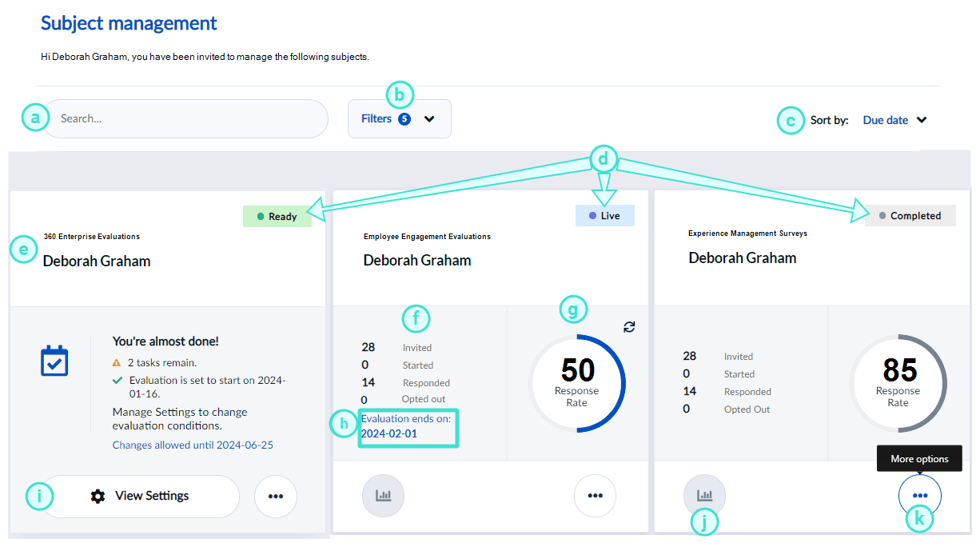Click 'Changes allowed until 2024-06-25' link
This screenshot has height=547, width=980.
pyautogui.click(x=193, y=445)
